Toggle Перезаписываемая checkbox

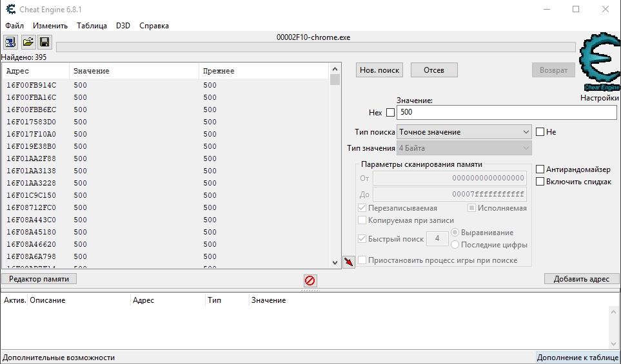point(362,208)
